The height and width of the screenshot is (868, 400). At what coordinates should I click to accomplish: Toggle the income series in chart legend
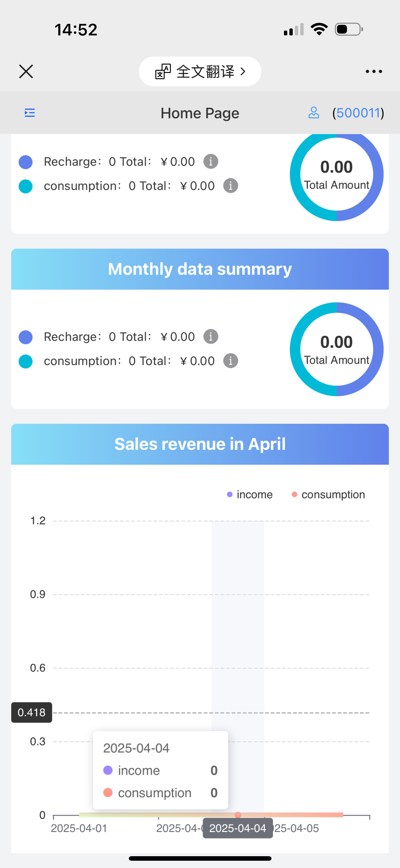tap(250, 494)
